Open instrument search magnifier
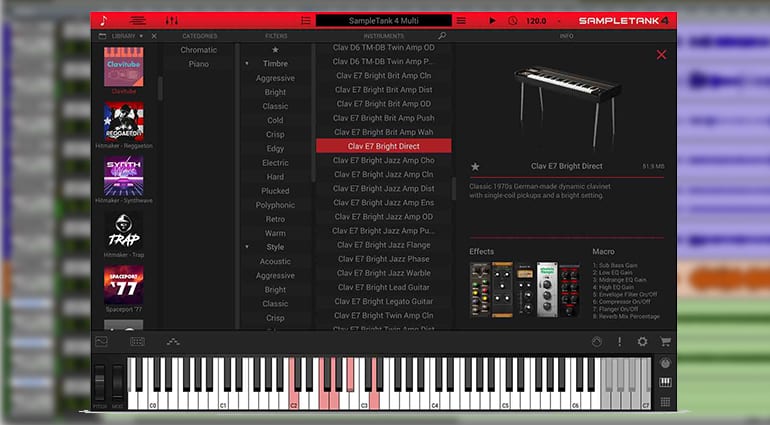 coord(442,35)
